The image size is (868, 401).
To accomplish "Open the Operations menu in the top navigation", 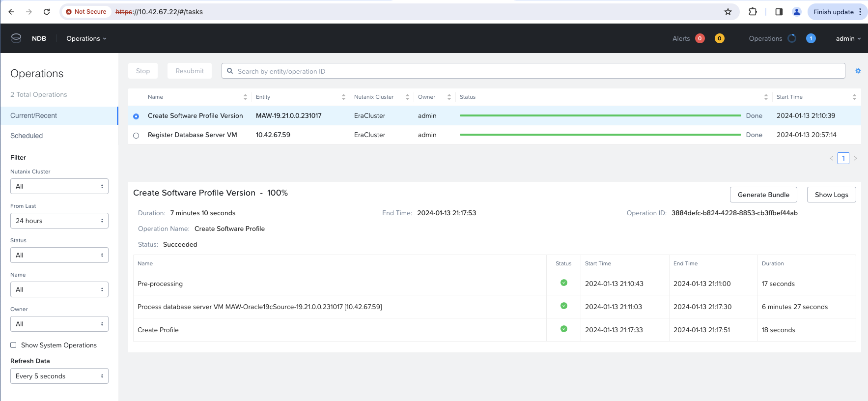I will coord(86,38).
